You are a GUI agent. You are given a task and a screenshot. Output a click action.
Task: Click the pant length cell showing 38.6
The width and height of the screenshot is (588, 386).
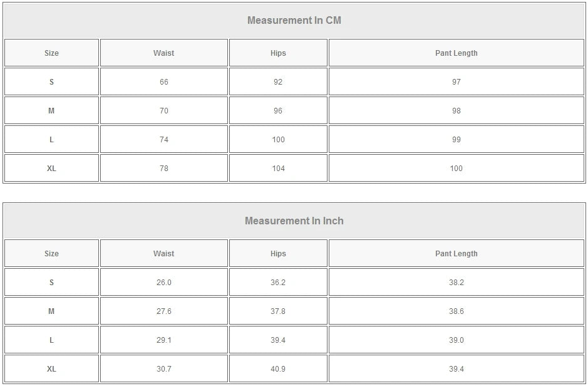pos(456,311)
